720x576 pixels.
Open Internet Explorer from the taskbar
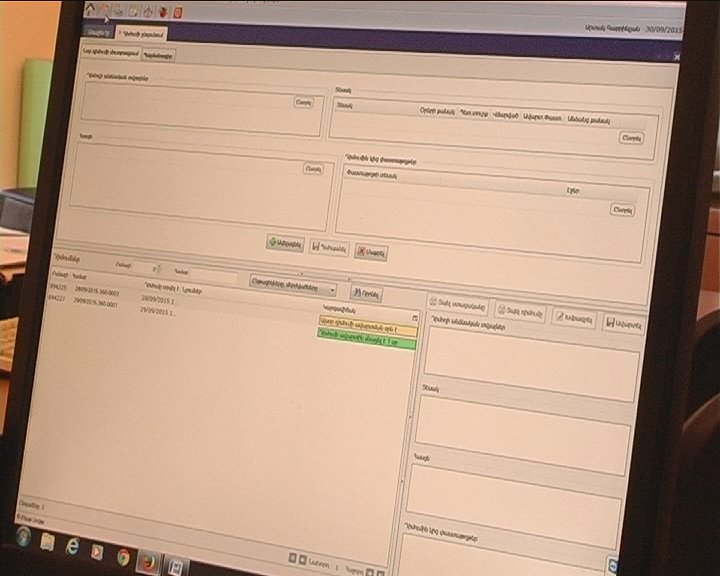(72, 547)
